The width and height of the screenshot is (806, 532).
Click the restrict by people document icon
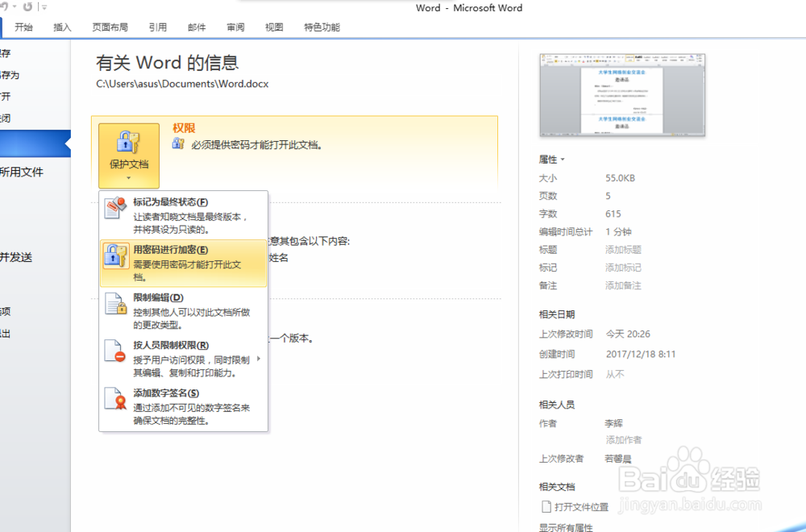coord(115,351)
